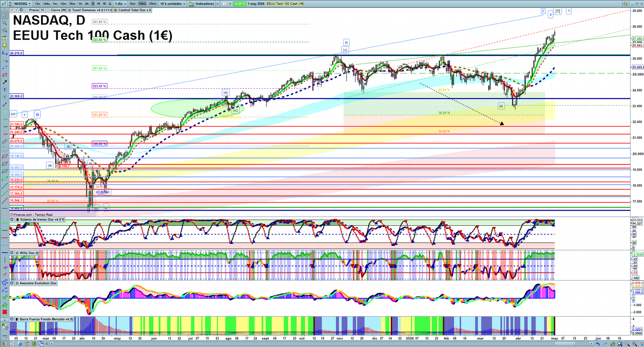
Task: Toggle Tunel Domenec v4 indicator box
Action: (70, 10)
